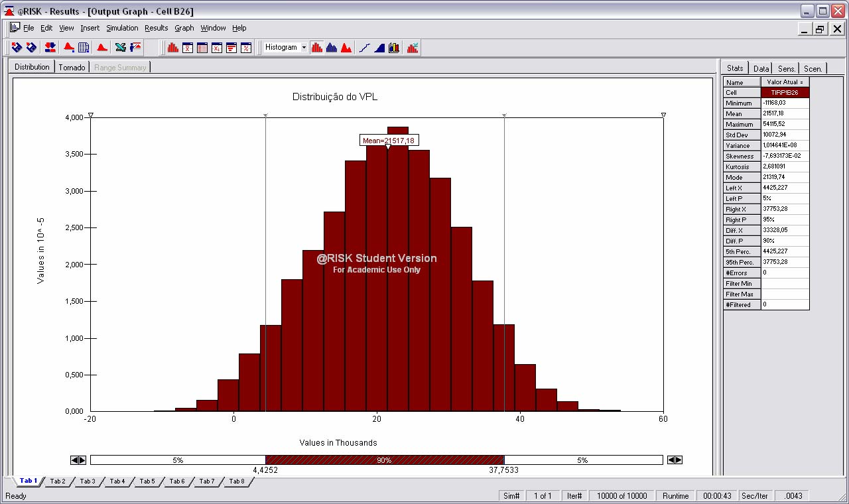Open the Graph menu
The image size is (849, 504).
(x=184, y=28)
